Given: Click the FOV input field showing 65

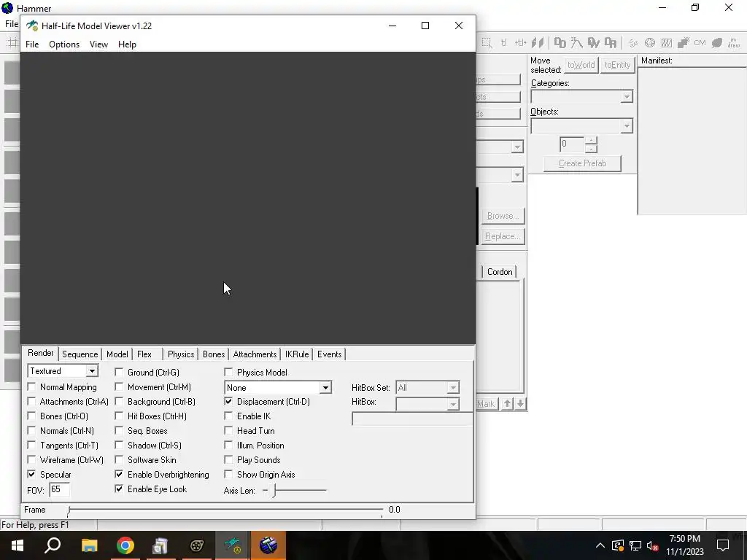Looking at the screenshot, I should point(60,489).
